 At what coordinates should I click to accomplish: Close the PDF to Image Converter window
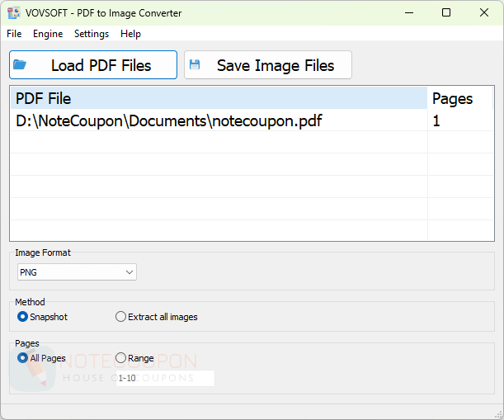[484, 13]
